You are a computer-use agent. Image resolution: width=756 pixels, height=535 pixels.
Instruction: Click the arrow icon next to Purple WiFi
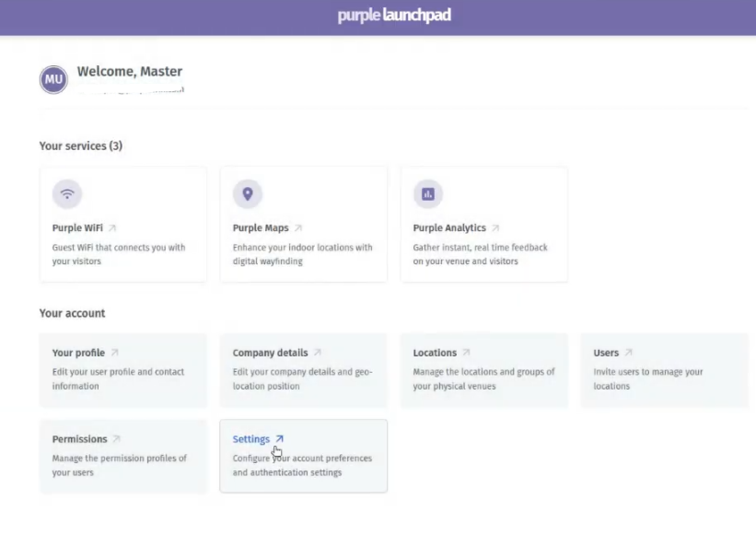pos(112,228)
